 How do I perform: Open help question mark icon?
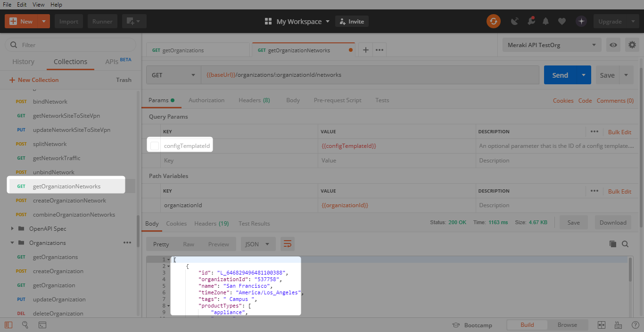(635, 325)
